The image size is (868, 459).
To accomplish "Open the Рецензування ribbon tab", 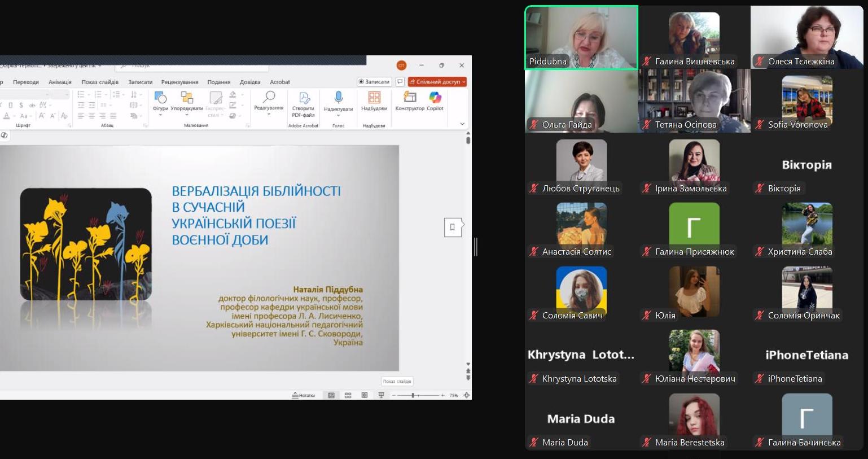I will tap(181, 82).
